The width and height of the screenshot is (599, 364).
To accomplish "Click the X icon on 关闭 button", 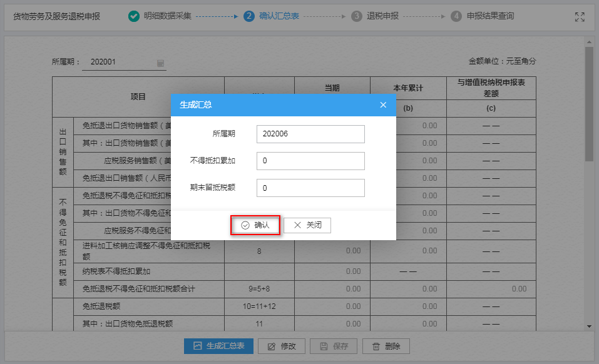I will 297,225.
